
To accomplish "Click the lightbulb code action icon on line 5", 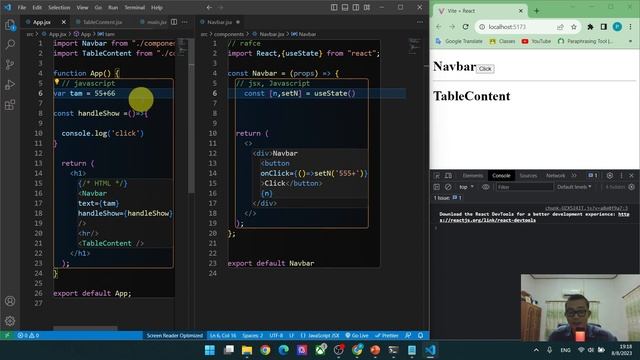I will (57, 82).
